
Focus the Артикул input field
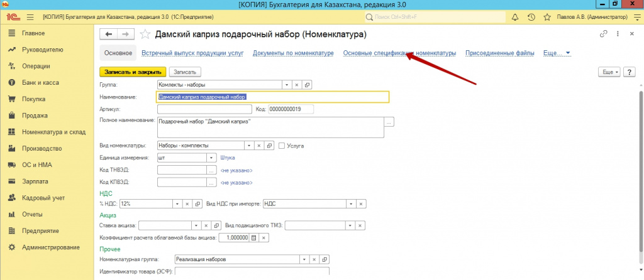point(204,109)
